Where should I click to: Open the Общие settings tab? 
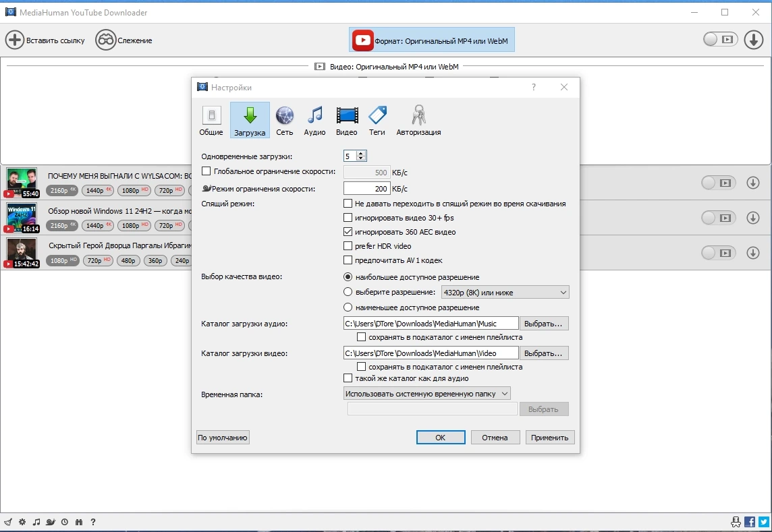(211, 121)
